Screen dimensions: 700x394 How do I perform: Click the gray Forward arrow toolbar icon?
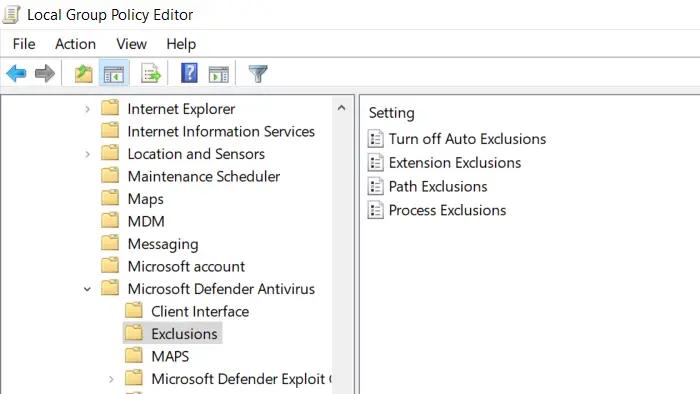pos(45,73)
